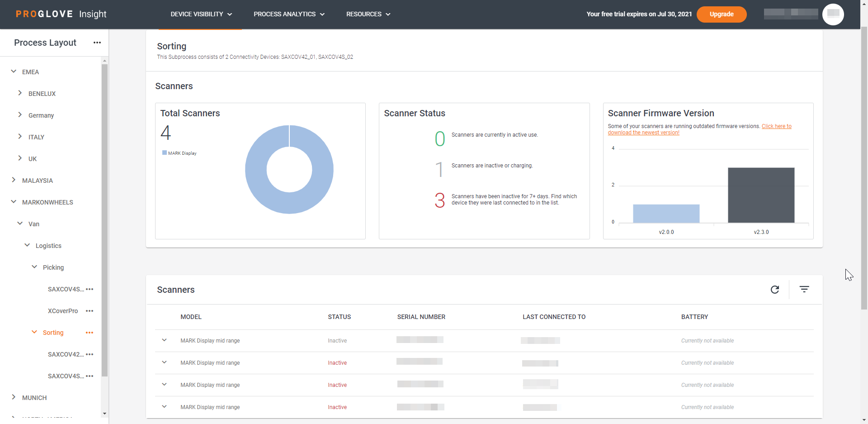Viewport: 868px width, 424px height.
Task: Click the LAST CONNECTED TO column header
Action: coord(554,317)
